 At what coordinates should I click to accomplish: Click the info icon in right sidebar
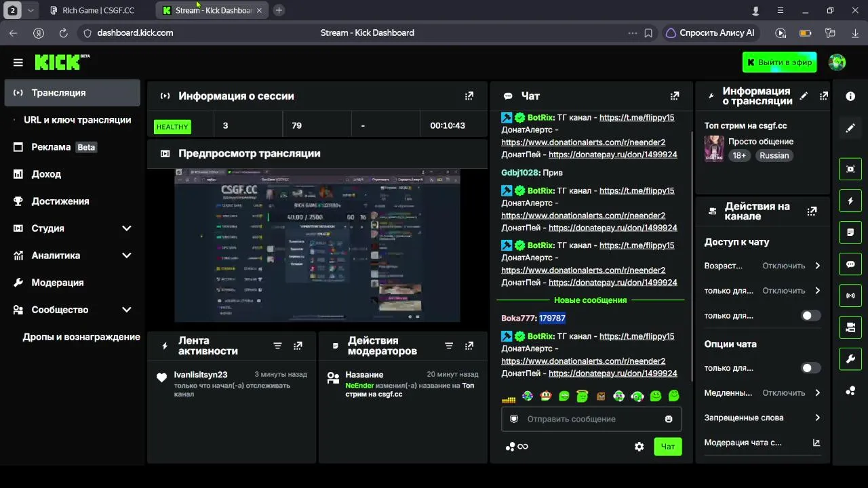(850, 96)
